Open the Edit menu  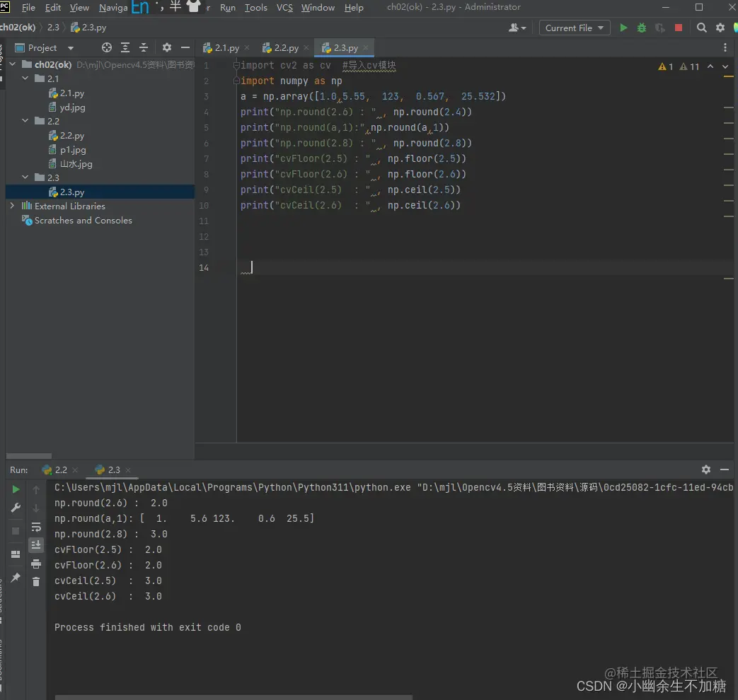click(52, 8)
